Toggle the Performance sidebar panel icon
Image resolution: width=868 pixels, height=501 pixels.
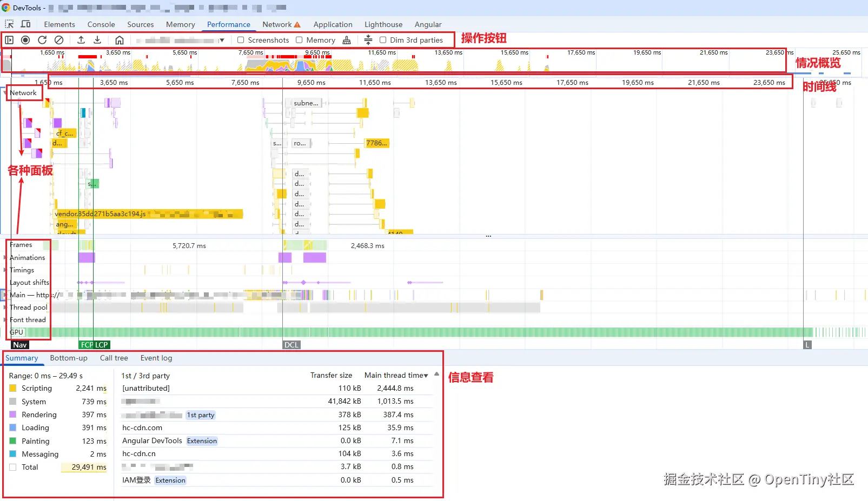9,40
